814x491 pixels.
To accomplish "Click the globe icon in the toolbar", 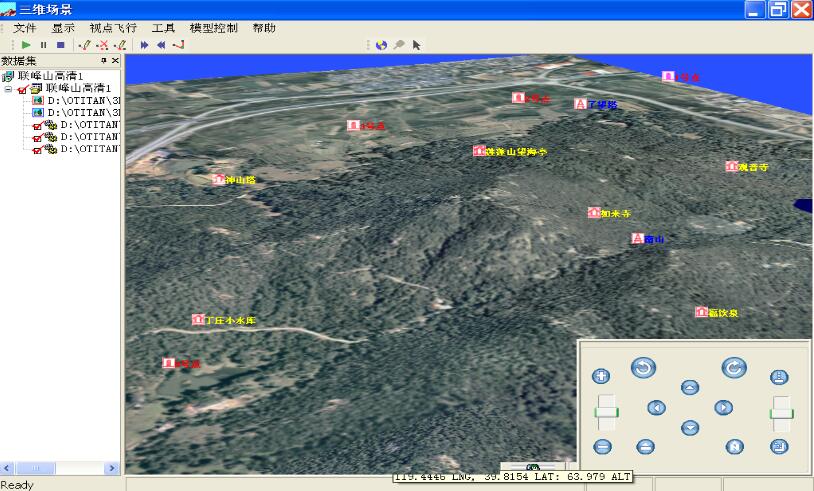I will pos(381,45).
